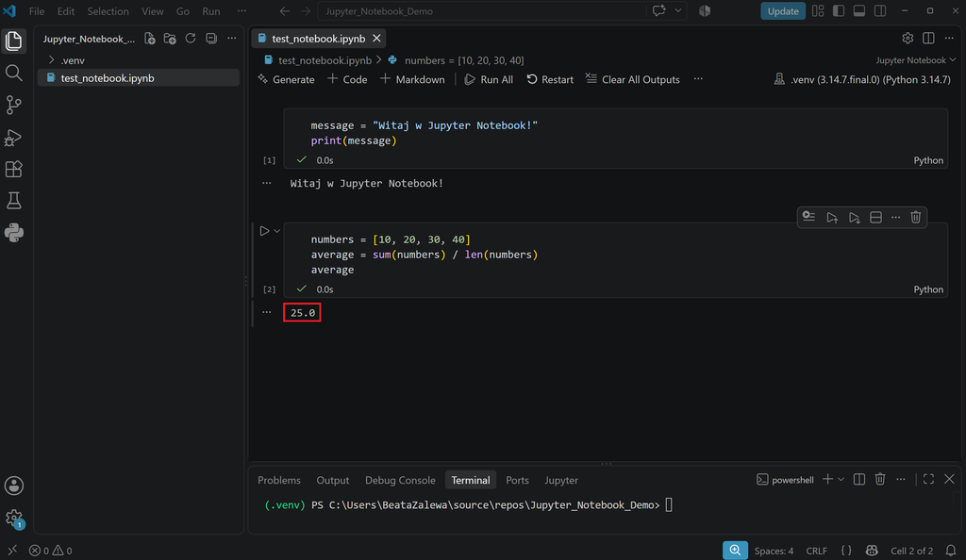This screenshot has height=560, width=966.
Task: Click the Python language label of cell 2
Action: tap(928, 289)
